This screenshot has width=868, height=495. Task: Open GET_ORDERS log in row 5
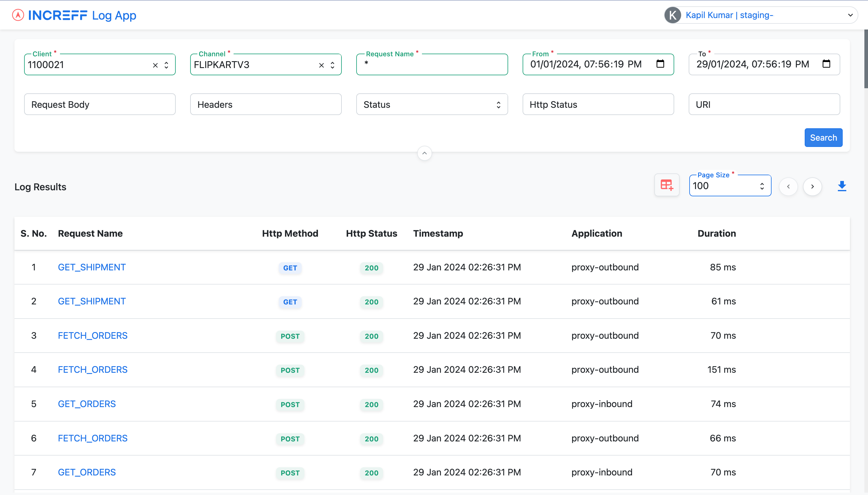(87, 404)
